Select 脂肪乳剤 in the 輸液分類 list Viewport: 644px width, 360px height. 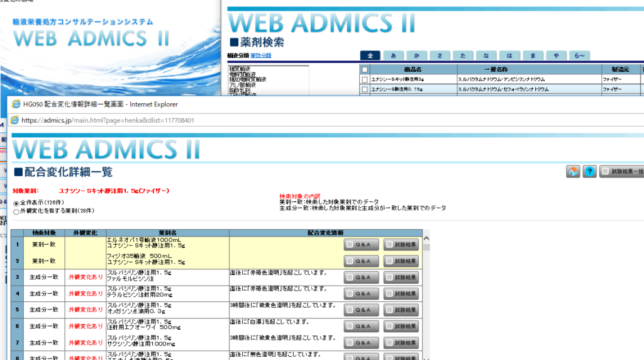[240, 90]
